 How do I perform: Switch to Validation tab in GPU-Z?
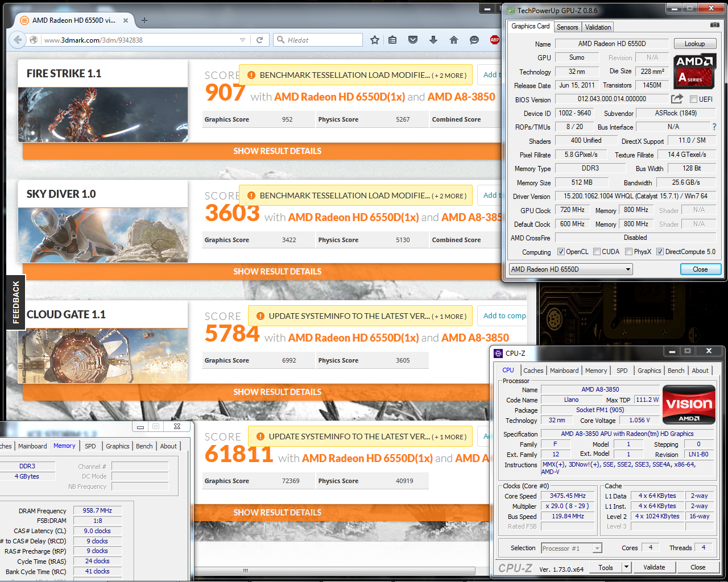click(x=598, y=27)
